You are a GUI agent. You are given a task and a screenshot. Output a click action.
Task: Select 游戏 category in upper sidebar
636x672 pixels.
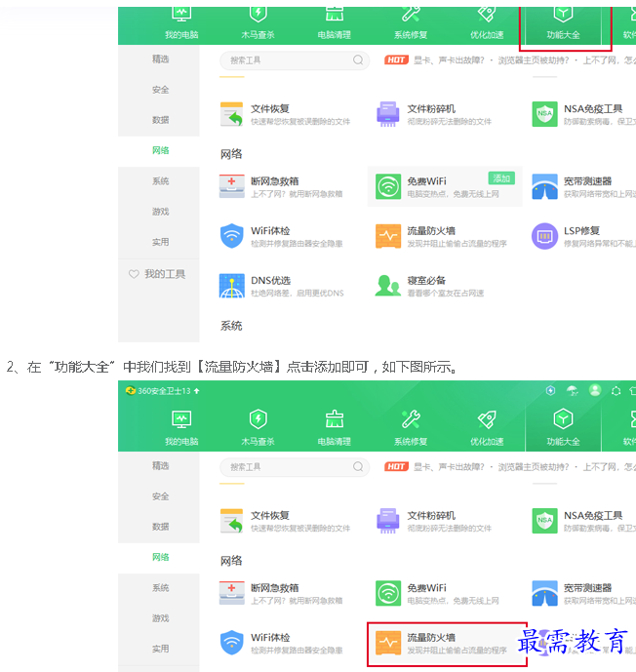(160, 212)
